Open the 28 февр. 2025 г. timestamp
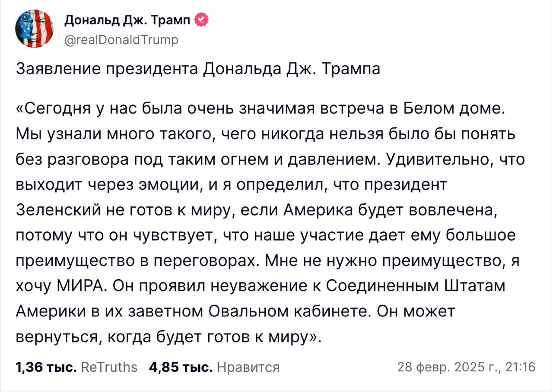553x392 pixels. click(x=448, y=367)
